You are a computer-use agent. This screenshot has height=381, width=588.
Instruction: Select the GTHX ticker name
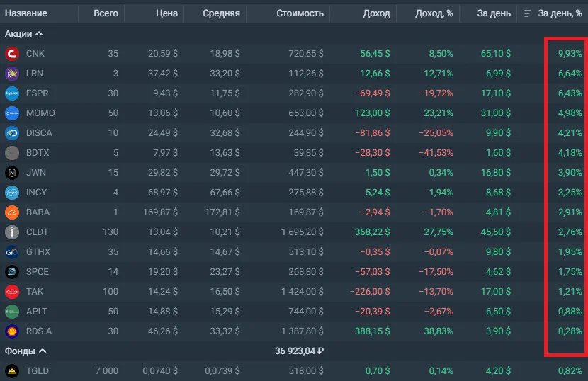(x=38, y=252)
